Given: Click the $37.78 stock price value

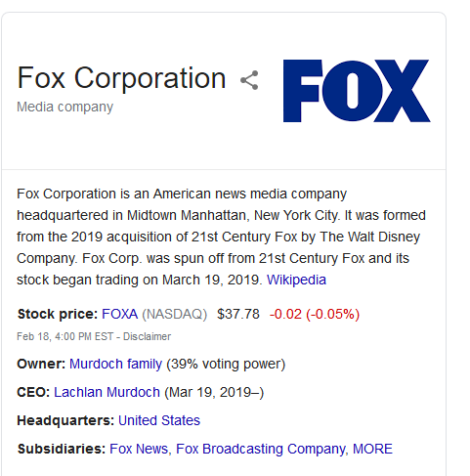Looking at the screenshot, I should tap(238, 314).
